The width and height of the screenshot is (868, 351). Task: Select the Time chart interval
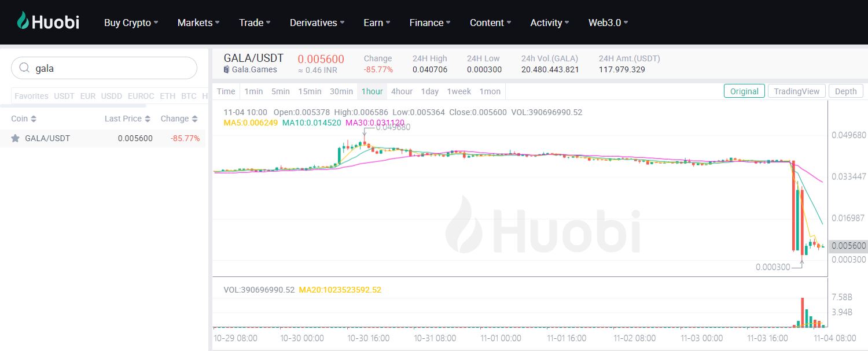coord(226,91)
